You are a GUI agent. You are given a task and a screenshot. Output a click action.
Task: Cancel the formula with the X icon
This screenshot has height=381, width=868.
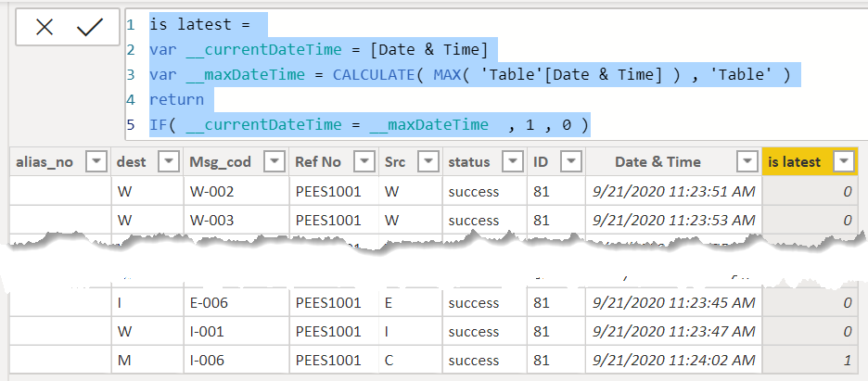click(45, 27)
